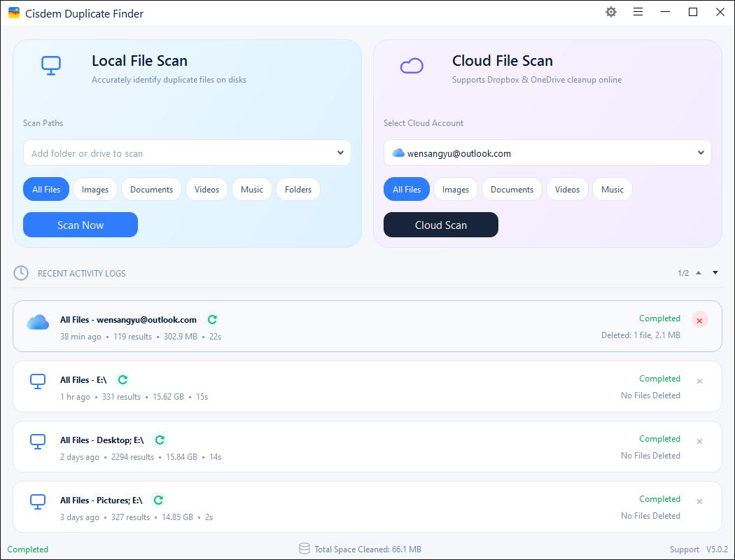Click the database icon beside Total Space Cleaned
This screenshot has width=735, height=560.
pyautogui.click(x=304, y=549)
